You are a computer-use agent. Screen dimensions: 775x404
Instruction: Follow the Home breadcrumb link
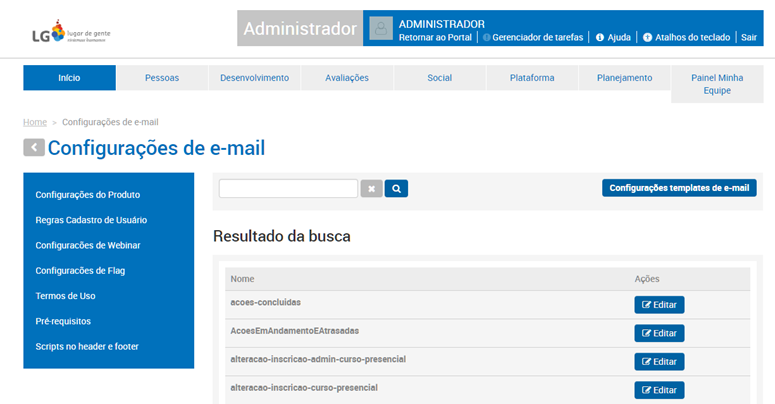click(x=35, y=122)
